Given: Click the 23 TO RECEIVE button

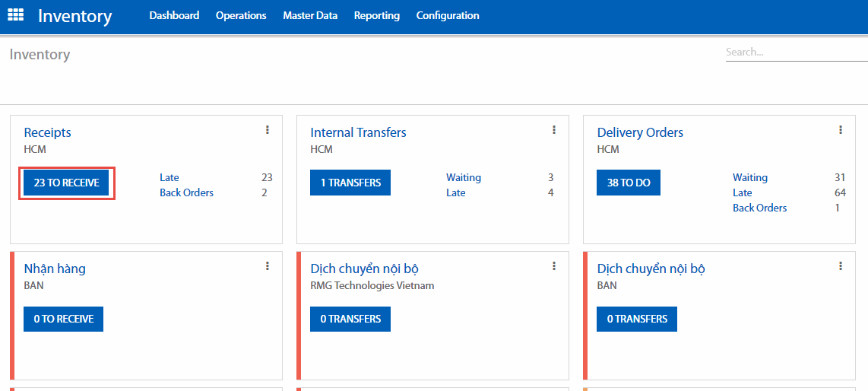Looking at the screenshot, I should [67, 183].
